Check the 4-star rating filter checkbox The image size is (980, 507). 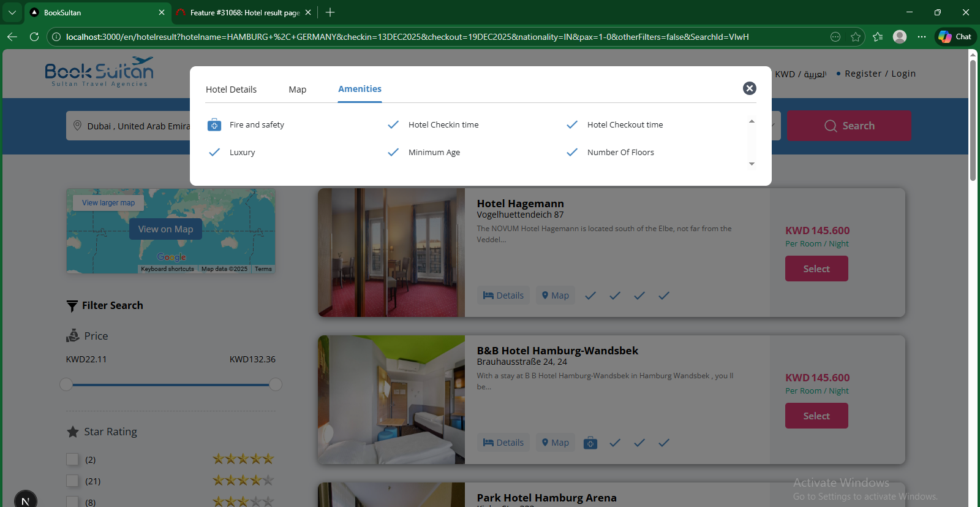pyautogui.click(x=73, y=481)
